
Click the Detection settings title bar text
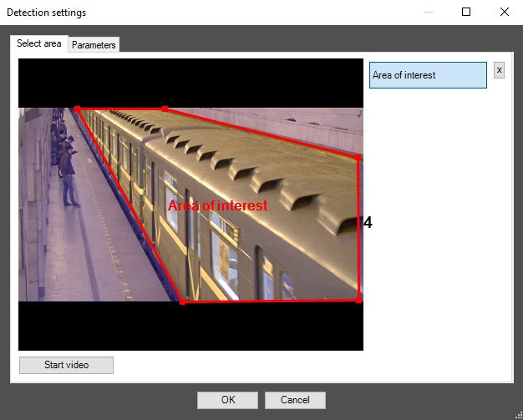[48, 13]
